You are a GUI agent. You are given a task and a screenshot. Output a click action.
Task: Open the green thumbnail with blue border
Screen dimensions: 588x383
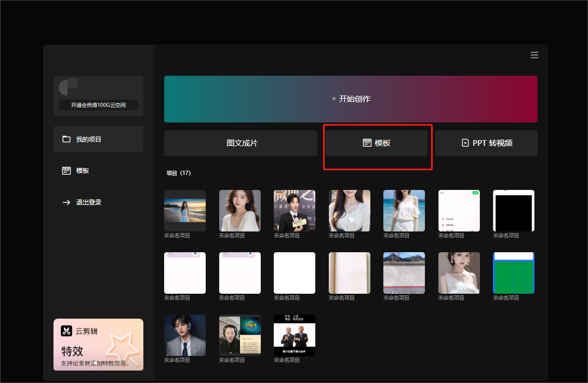click(513, 273)
